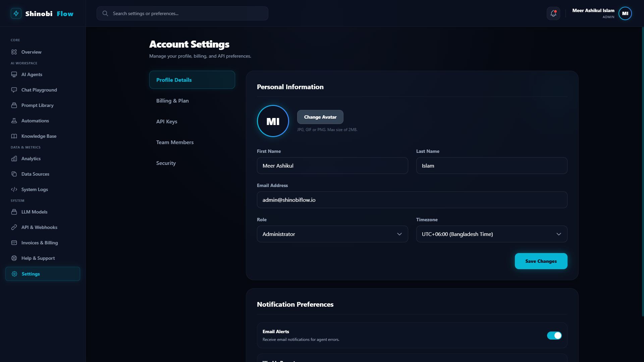The image size is (644, 362).
Task: Click the Email Address input field
Action: pyautogui.click(x=412, y=200)
